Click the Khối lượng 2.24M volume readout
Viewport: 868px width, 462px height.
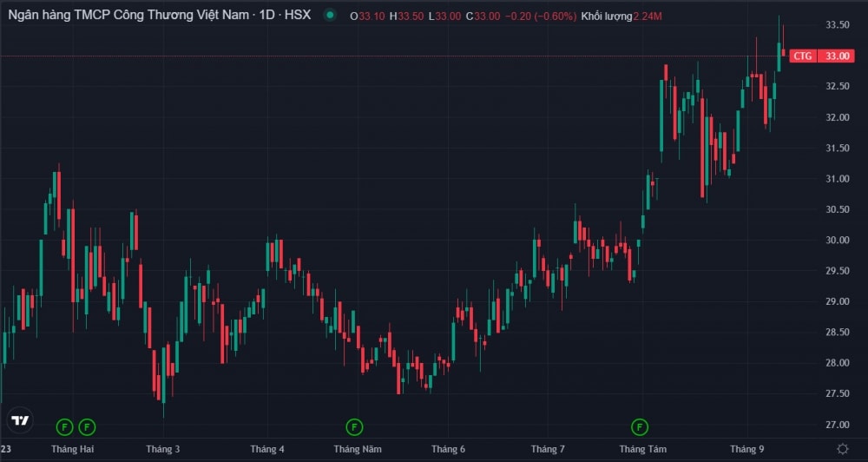(621, 16)
